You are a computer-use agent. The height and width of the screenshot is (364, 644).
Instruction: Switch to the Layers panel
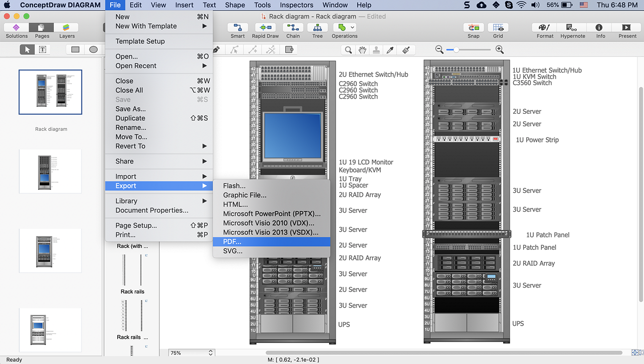coord(66,30)
